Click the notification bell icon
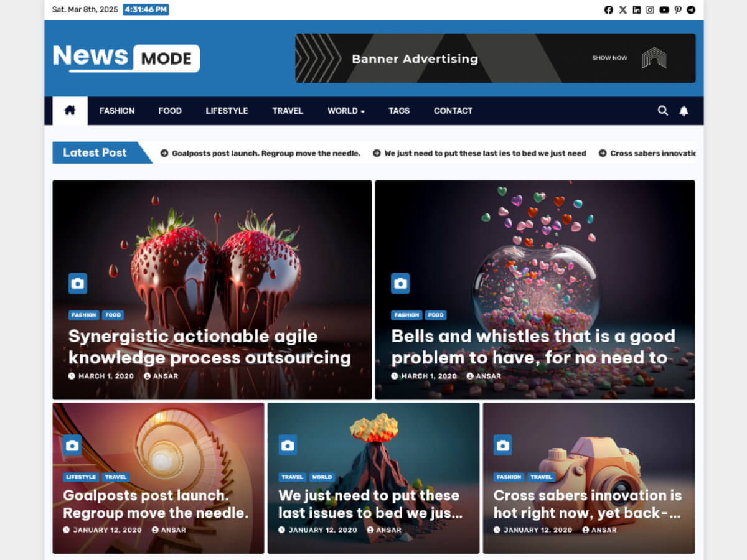747x560 pixels. pos(683,110)
